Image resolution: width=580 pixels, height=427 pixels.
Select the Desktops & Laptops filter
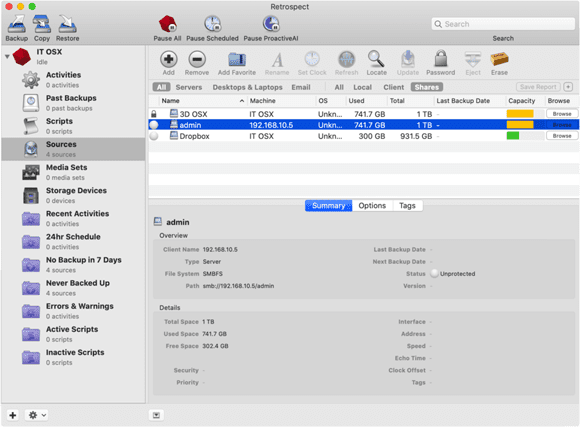coord(247,87)
